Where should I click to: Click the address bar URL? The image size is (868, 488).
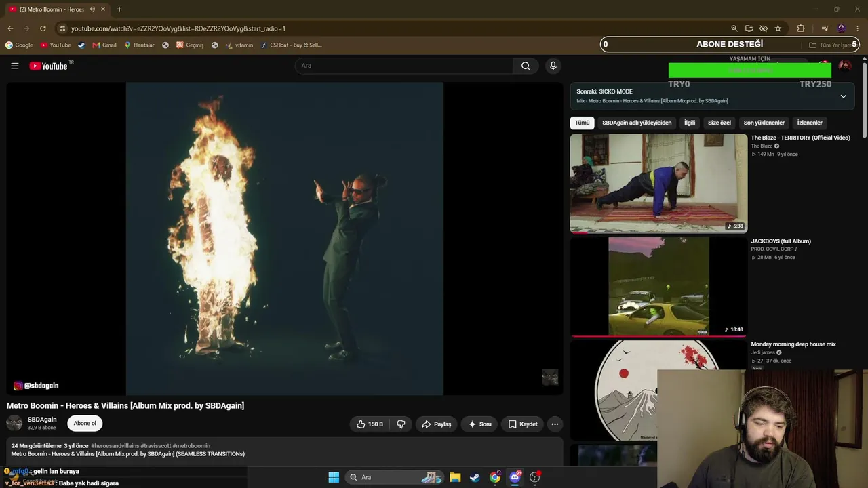tap(178, 28)
